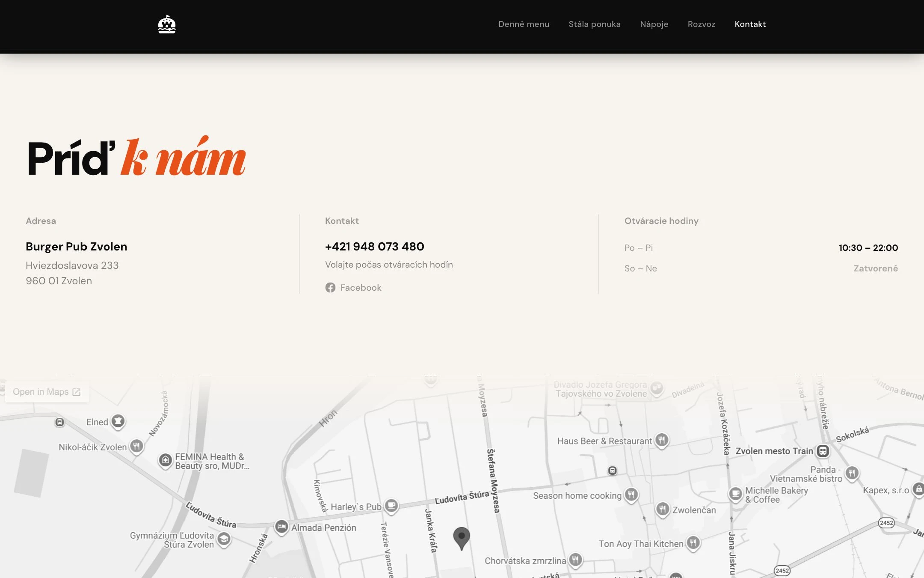The image size is (924, 578).
Task: Click the Facebook icon
Action: coord(330,288)
